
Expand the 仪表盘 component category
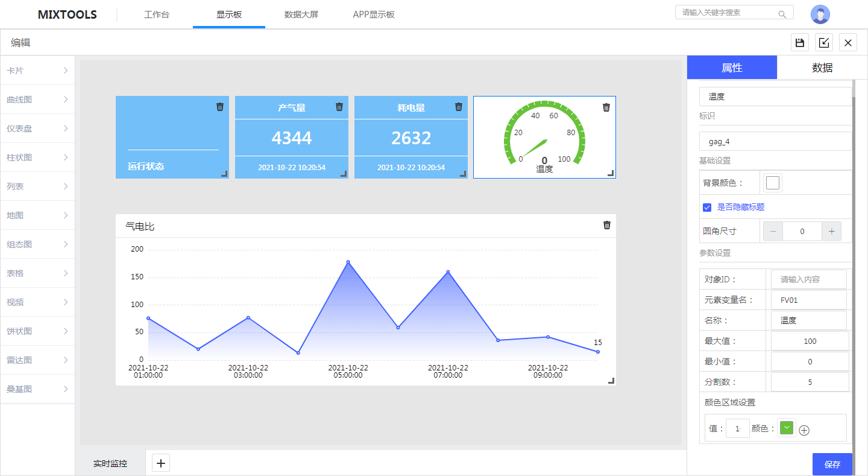37,129
